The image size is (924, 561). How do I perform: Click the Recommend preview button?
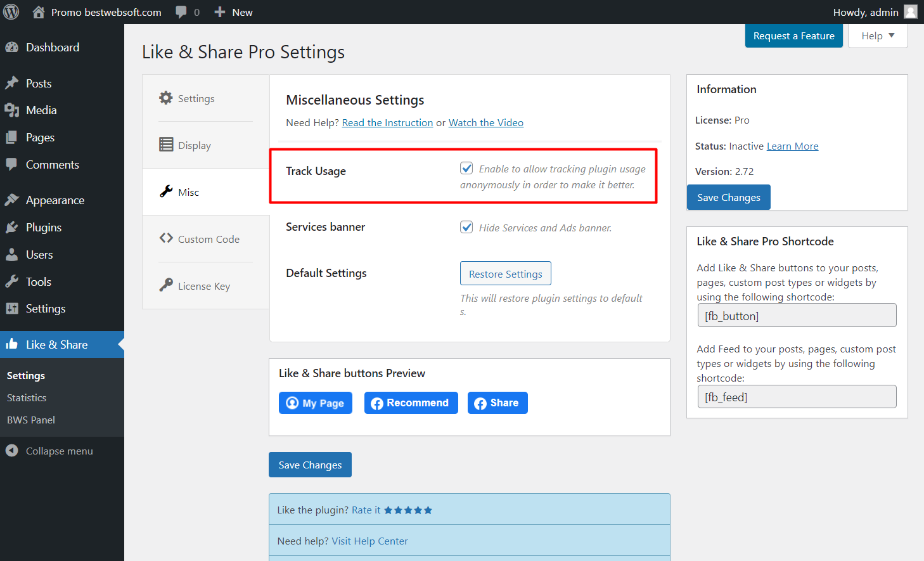coord(411,403)
